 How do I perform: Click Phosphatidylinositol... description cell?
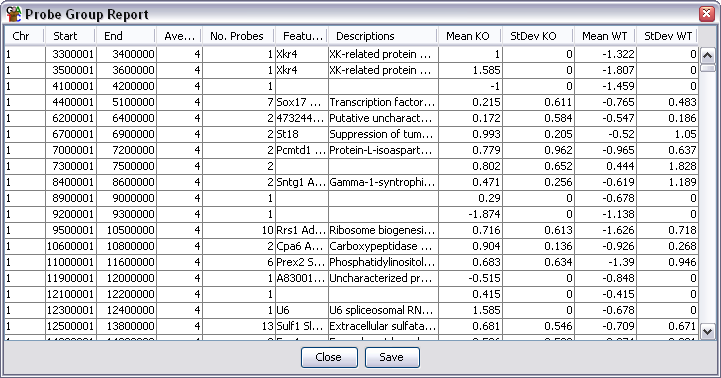tap(383, 263)
